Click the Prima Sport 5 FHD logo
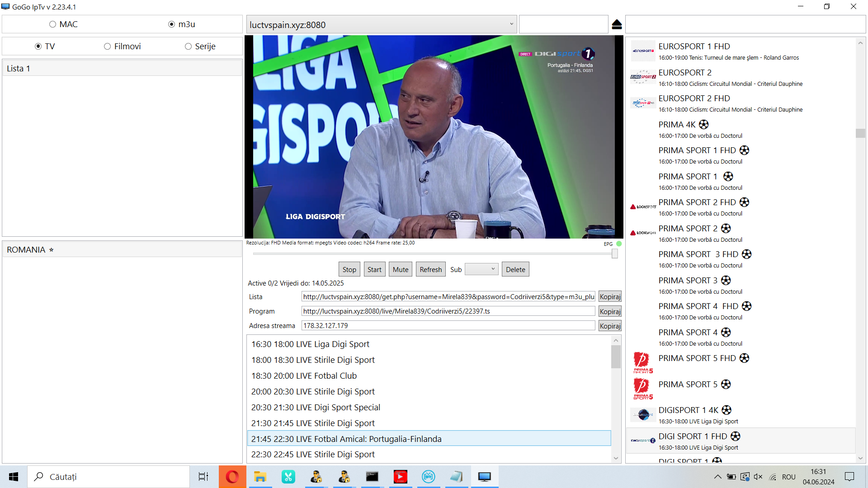The image size is (868, 488). pos(643,363)
